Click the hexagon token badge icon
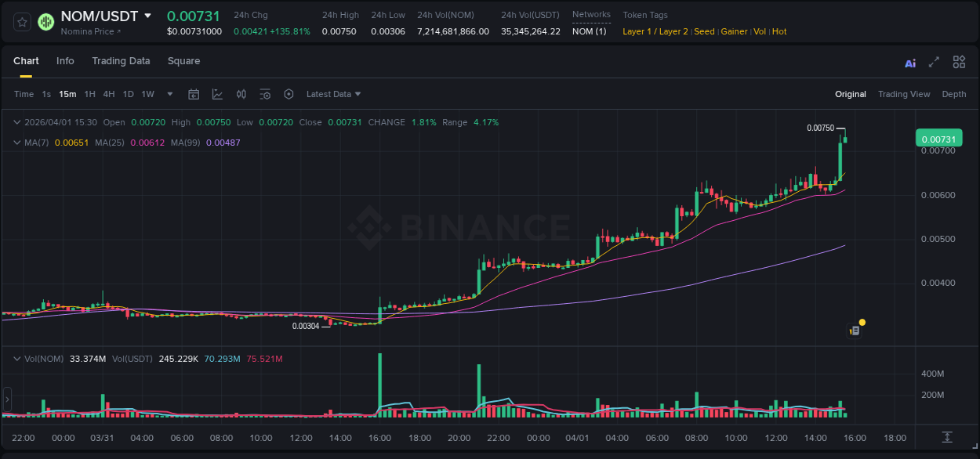980x459 pixels. coord(289,94)
